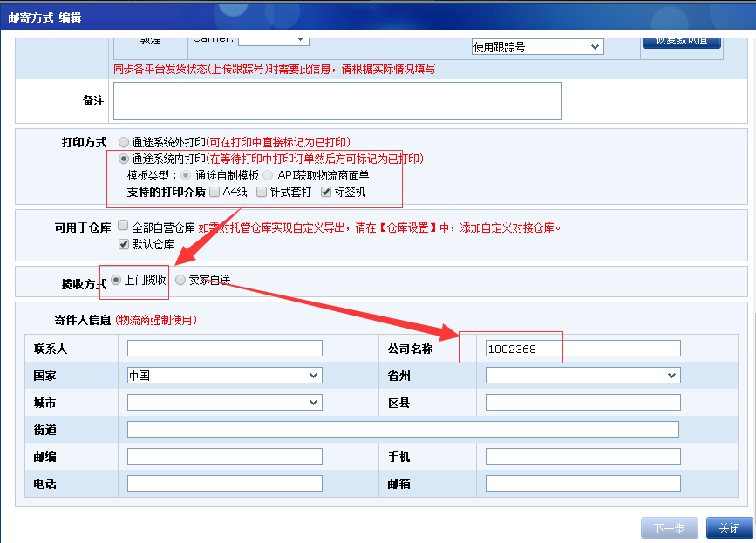The image size is (756, 543).
Task: Select 上门揽收 pickup method
Action: click(116, 280)
